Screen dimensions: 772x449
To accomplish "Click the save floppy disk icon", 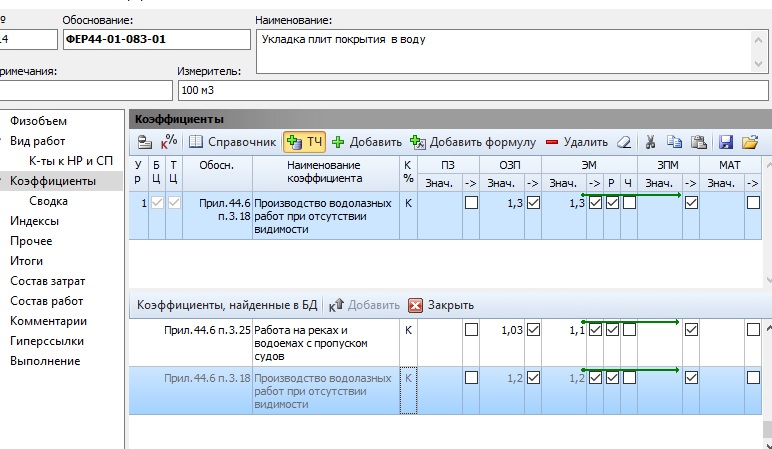I will (x=726, y=142).
